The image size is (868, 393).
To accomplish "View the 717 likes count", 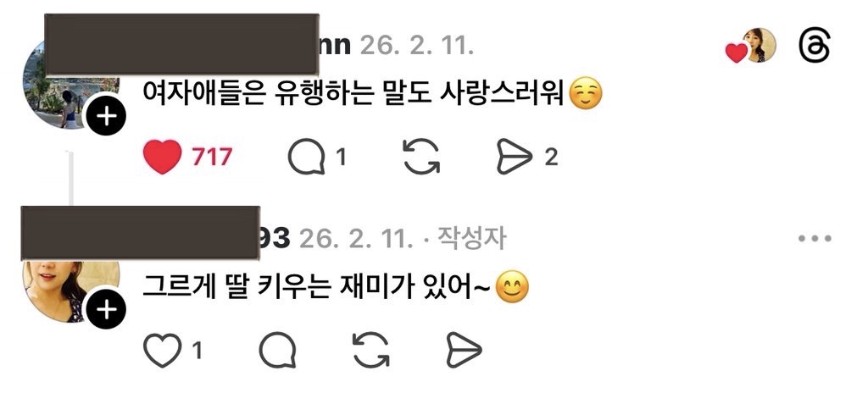I will (212, 158).
